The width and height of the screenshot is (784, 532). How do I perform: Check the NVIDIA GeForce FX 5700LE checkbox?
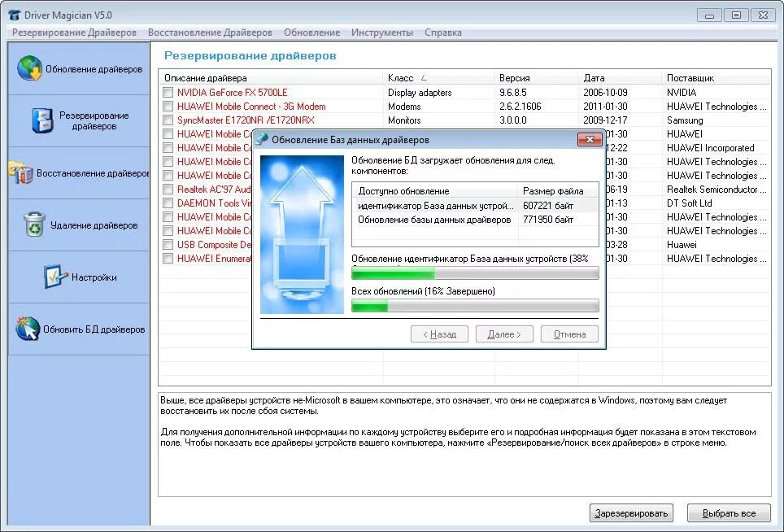point(168,92)
